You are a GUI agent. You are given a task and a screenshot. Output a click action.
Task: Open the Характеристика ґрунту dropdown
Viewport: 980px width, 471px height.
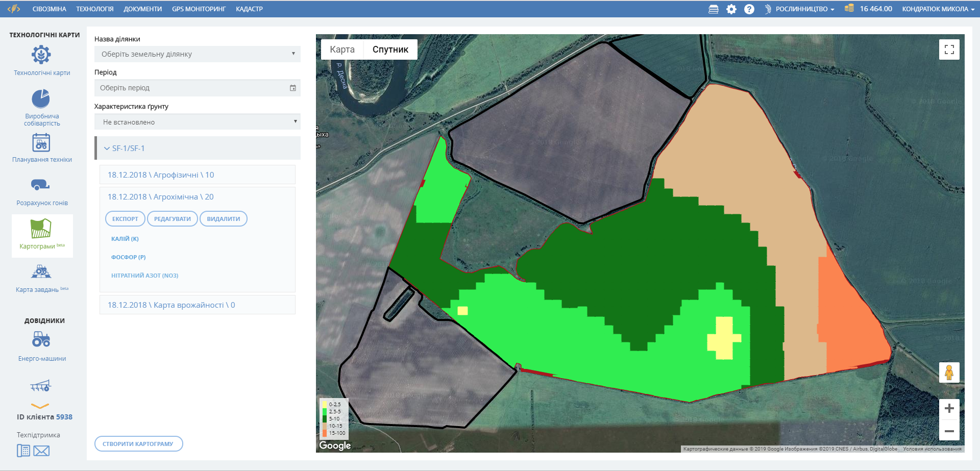click(x=197, y=122)
